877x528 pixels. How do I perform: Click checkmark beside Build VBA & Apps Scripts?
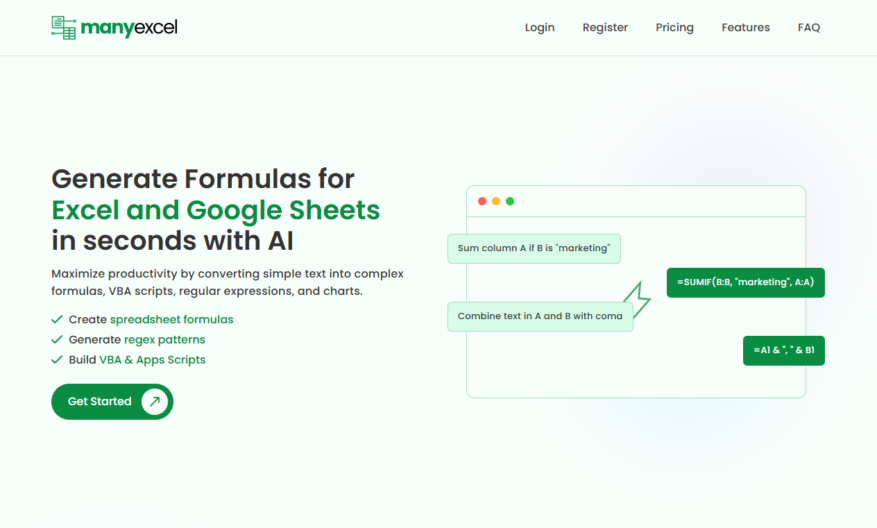(56, 360)
